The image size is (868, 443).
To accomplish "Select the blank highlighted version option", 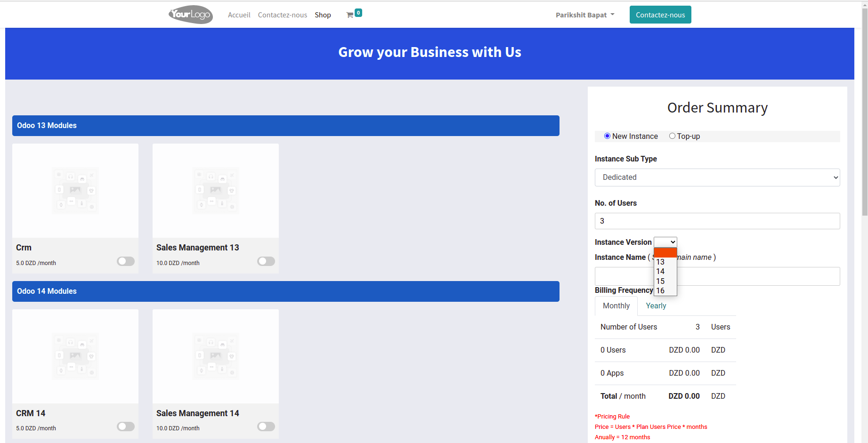I will (x=665, y=252).
